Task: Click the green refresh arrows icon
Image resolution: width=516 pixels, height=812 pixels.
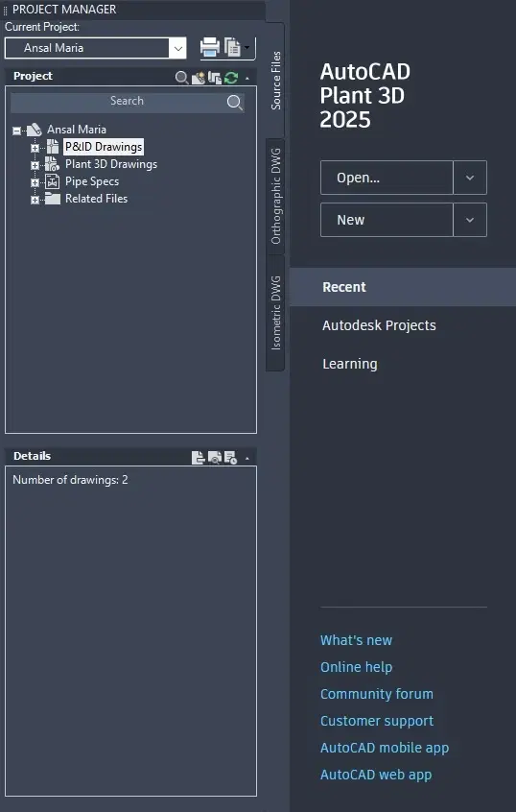Action: coord(231,78)
